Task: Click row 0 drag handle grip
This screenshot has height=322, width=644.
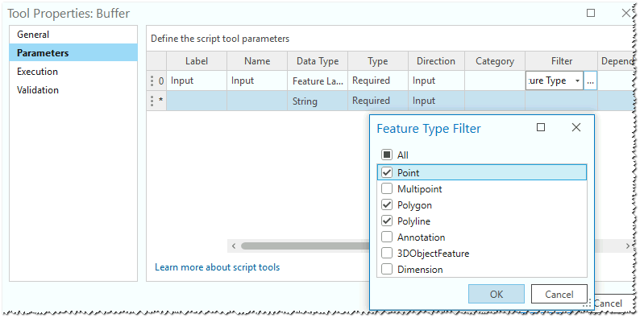Action: [x=152, y=81]
